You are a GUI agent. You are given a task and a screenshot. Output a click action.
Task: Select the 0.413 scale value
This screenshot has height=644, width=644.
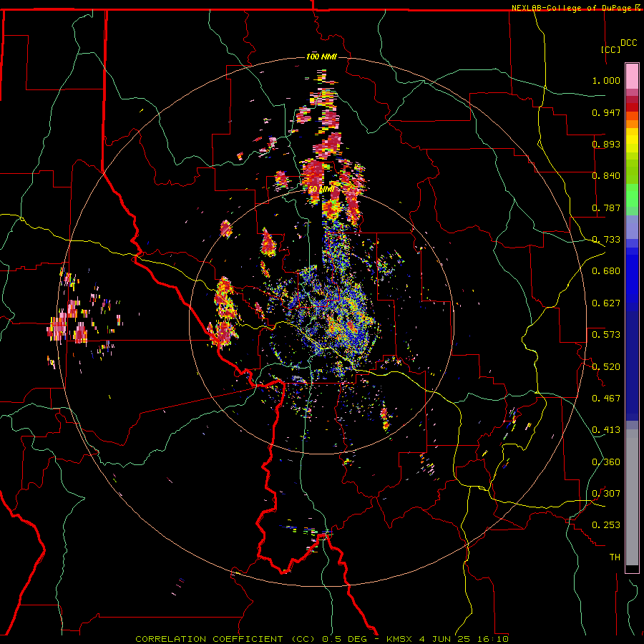606,430
